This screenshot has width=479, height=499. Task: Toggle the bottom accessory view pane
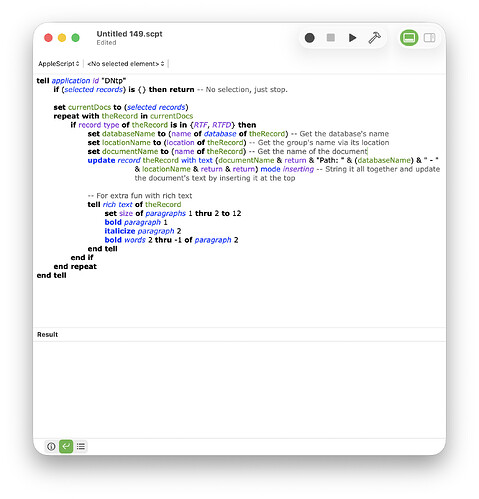(x=409, y=38)
